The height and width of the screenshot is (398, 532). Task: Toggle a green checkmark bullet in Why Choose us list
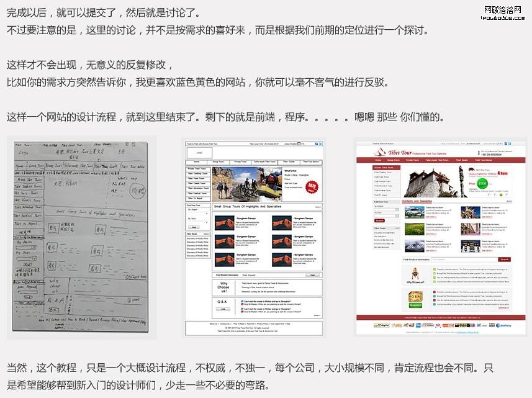pyautogui.click(x=434, y=269)
